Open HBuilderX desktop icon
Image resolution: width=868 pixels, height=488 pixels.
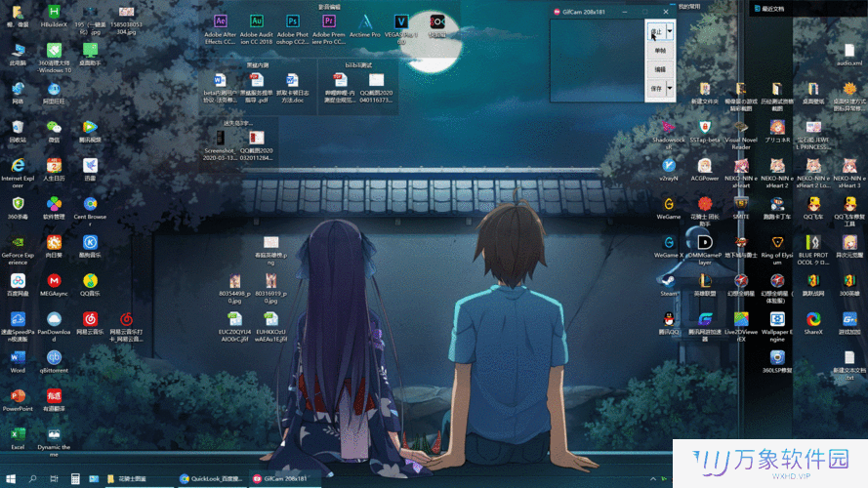54,17
